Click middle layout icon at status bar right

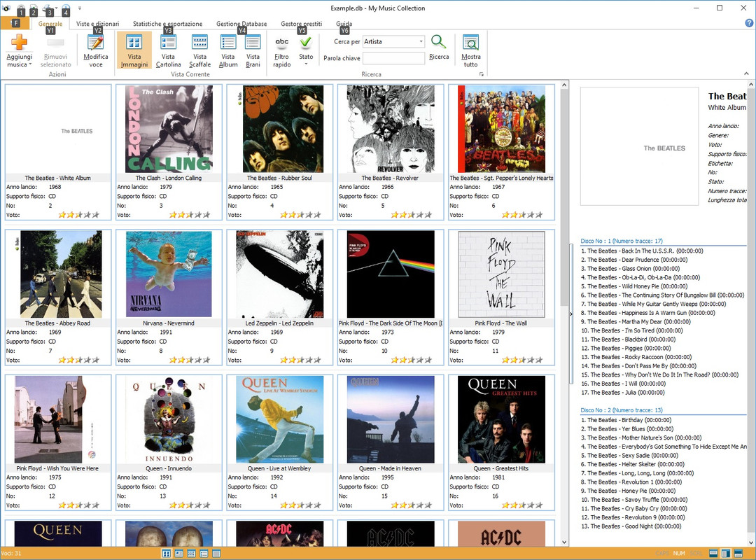[726, 553]
